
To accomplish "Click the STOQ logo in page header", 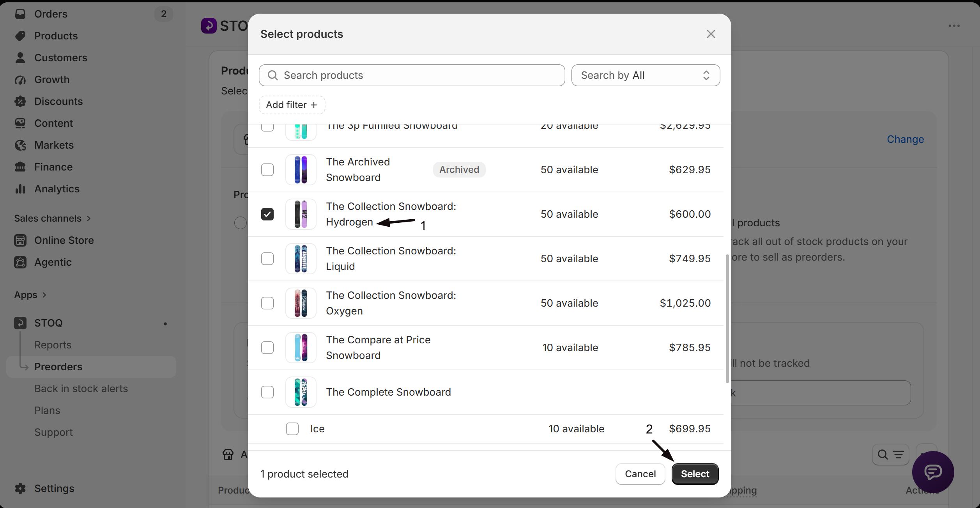I will point(209,26).
